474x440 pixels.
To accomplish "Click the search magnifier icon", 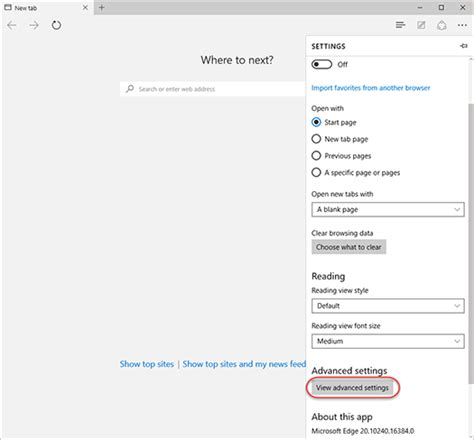I will click(x=130, y=89).
